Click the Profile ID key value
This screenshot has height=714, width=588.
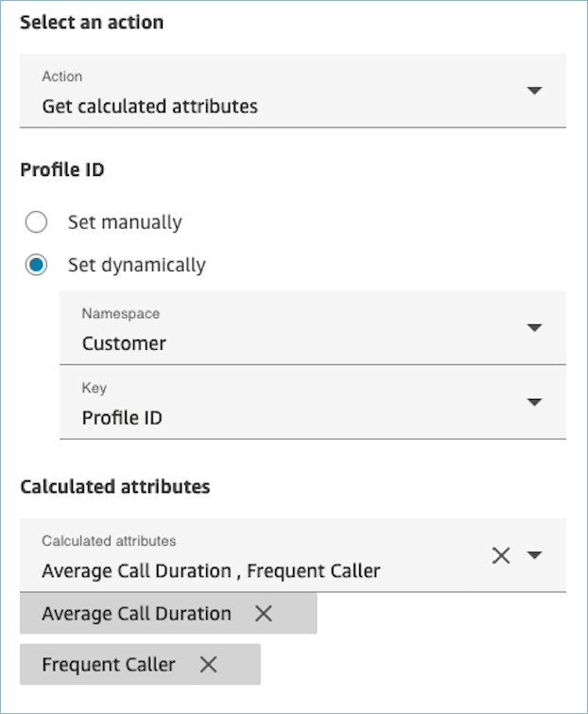(x=122, y=418)
